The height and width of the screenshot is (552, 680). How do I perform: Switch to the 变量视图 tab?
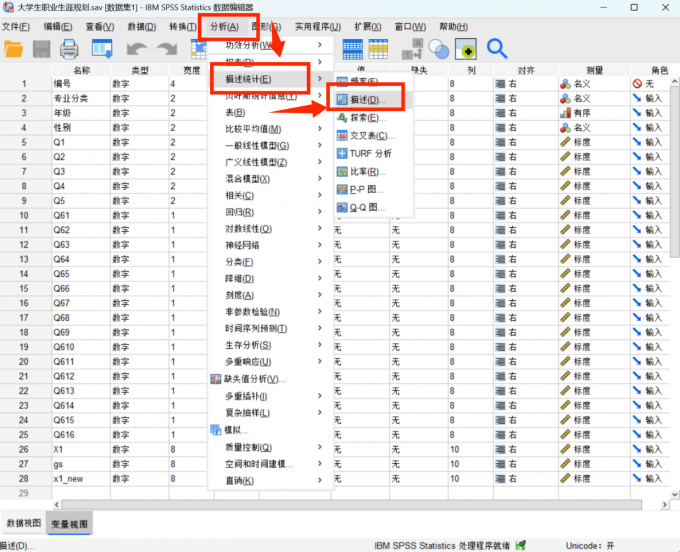68,523
